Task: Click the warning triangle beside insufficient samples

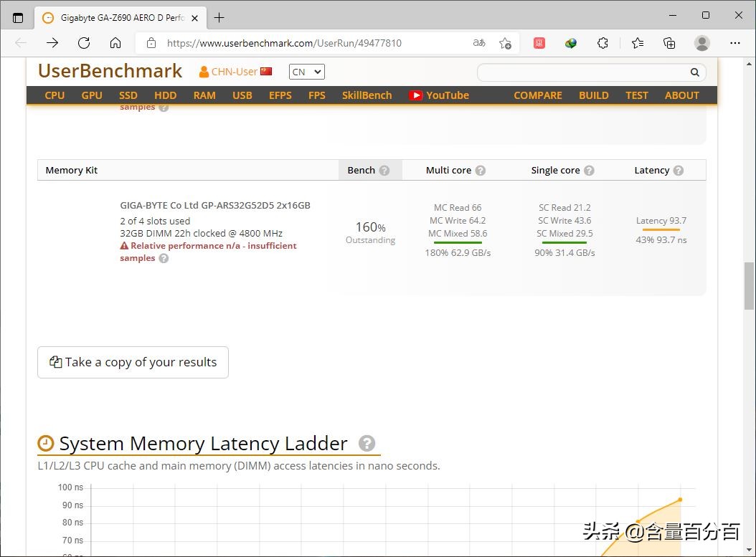Action: pyautogui.click(x=126, y=245)
